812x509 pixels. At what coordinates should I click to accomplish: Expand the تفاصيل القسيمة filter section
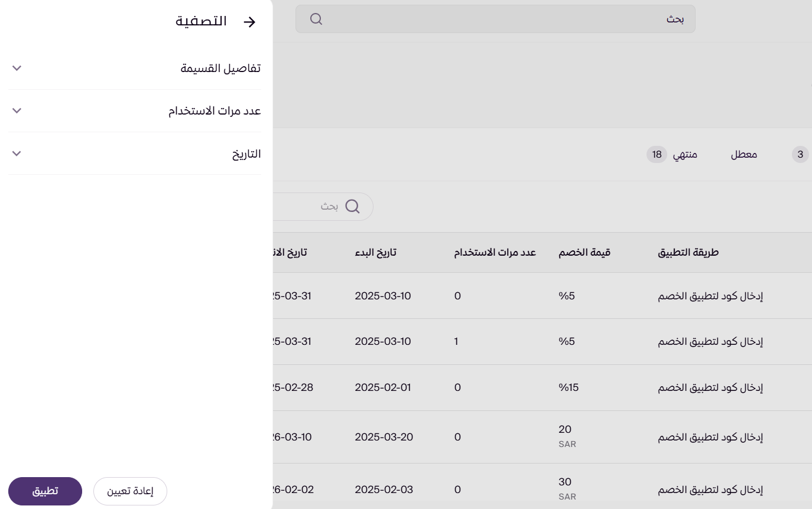[x=135, y=68]
